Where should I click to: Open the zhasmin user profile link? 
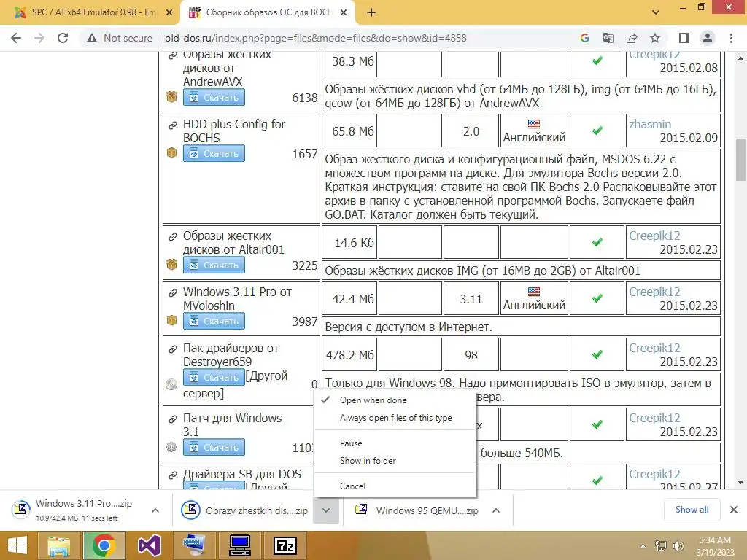tap(650, 124)
